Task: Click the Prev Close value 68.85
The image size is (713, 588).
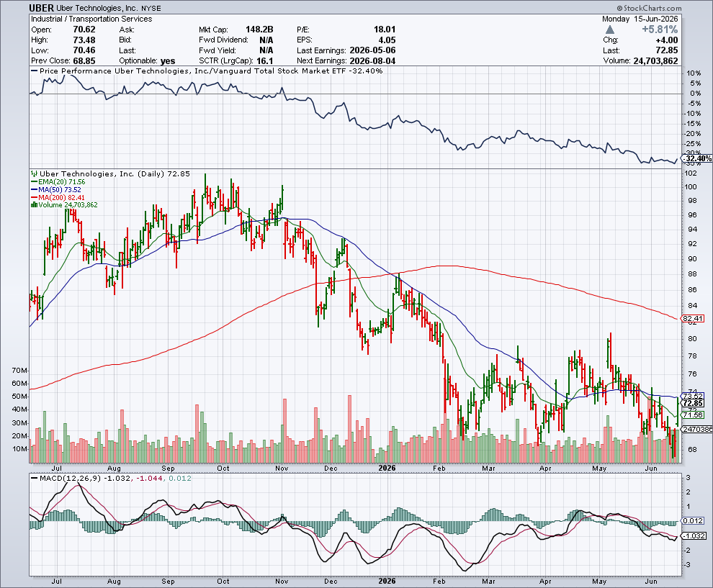Action: [x=84, y=61]
